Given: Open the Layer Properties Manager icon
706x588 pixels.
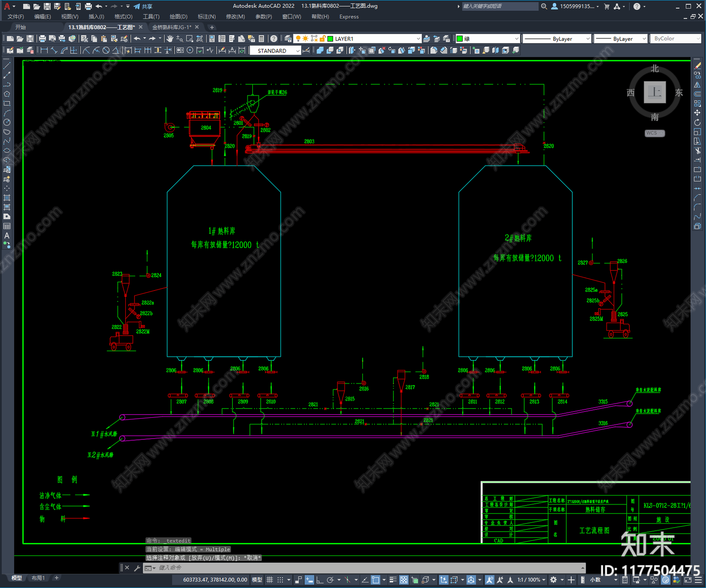Looking at the screenshot, I should coord(288,39).
